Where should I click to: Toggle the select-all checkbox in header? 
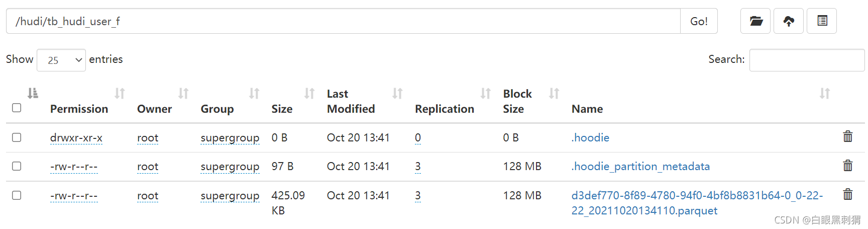point(17,108)
